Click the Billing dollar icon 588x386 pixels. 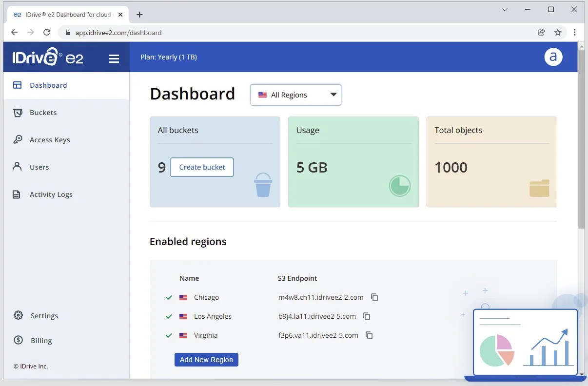pos(19,340)
